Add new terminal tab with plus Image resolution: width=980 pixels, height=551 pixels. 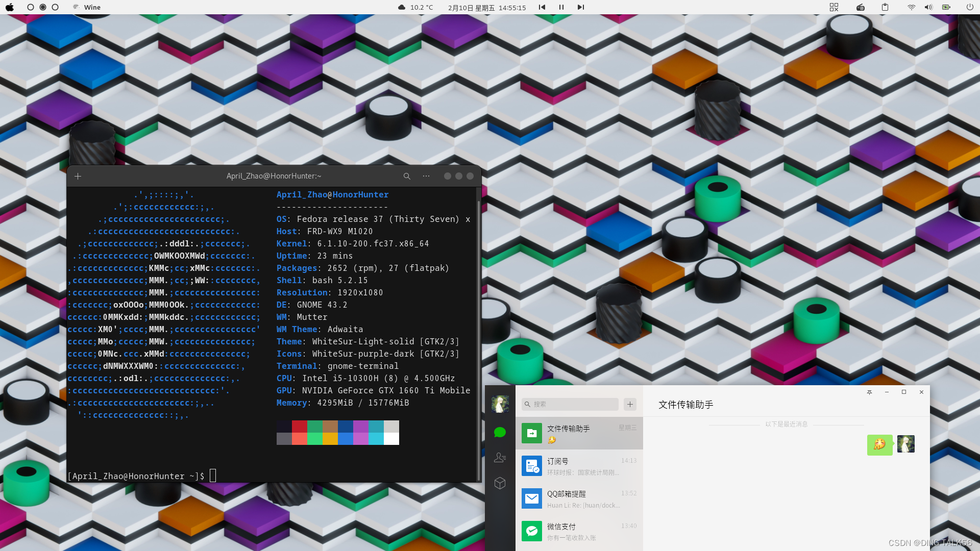(78, 176)
